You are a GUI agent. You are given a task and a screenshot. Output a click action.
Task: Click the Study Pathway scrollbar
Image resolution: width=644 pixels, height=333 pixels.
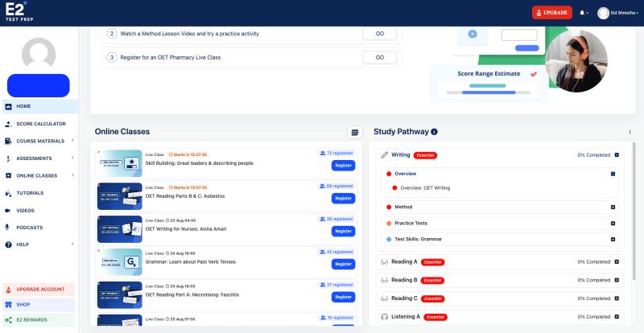[634, 210]
